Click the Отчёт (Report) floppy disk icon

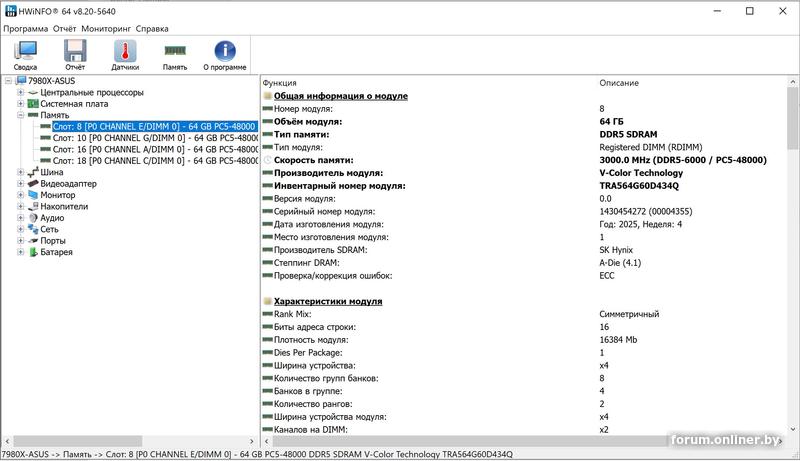click(x=74, y=55)
